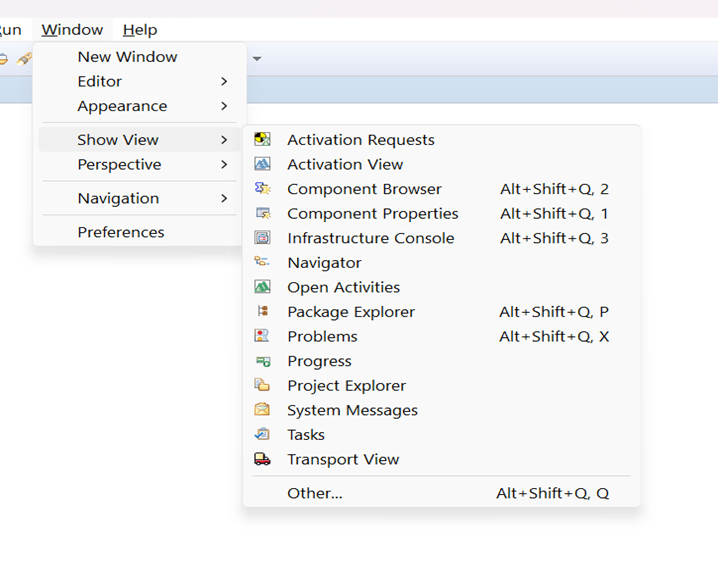The height and width of the screenshot is (578, 718).
Task: Click the Navigator view icon
Action: 262,262
